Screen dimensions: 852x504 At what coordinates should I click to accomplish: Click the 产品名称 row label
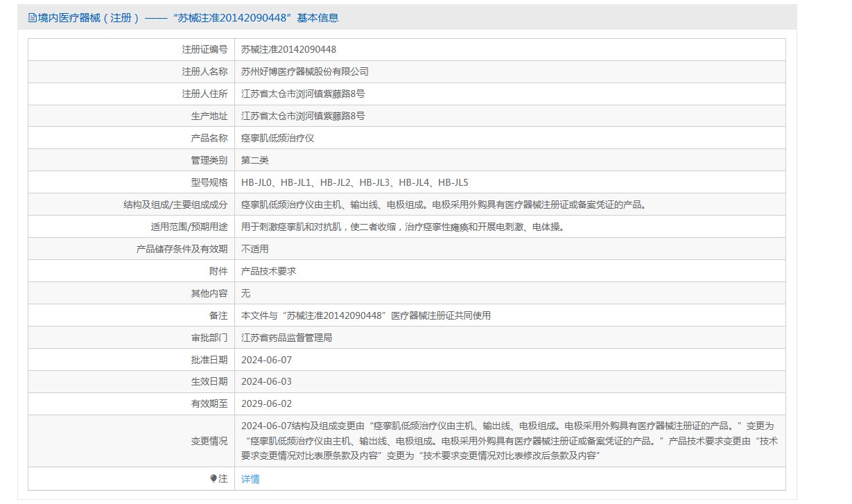pos(209,138)
